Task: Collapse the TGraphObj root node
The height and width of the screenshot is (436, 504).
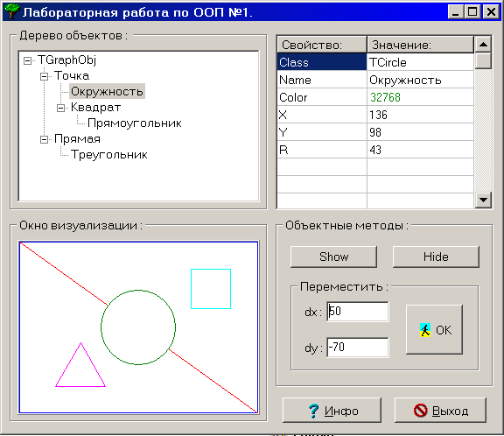Action: coord(28,60)
